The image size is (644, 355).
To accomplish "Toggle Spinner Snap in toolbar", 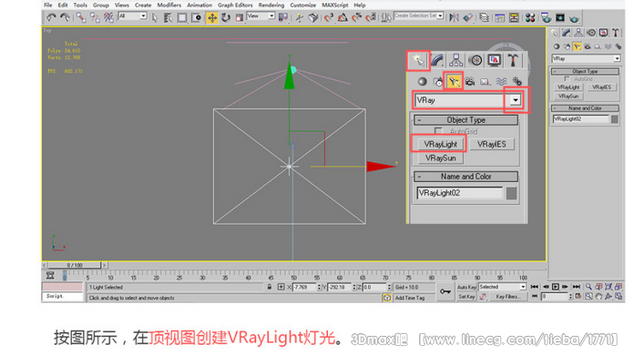I will coord(371,17).
